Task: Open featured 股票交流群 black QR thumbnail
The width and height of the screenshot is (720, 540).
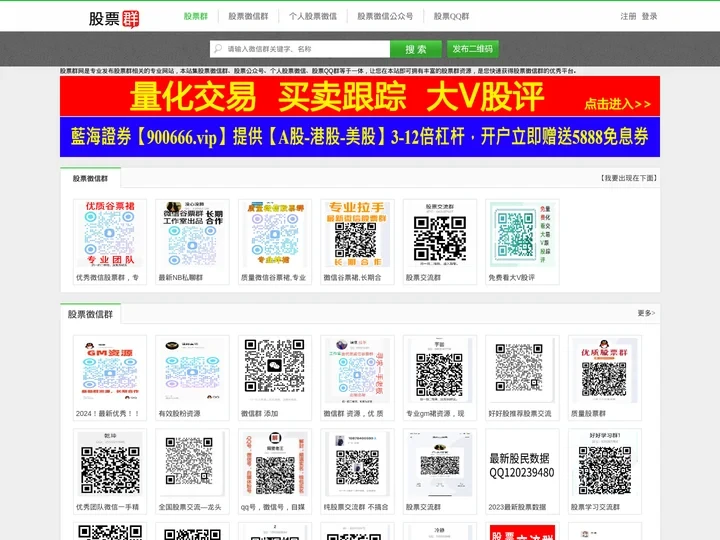Action: pyautogui.click(x=439, y=234)
